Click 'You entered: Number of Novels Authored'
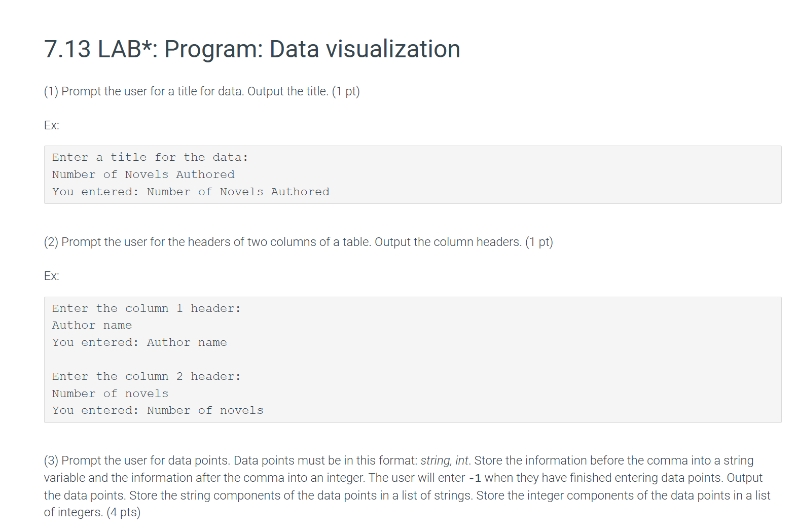The height and width of the screenshot is (532, 797). coord(191,192)
